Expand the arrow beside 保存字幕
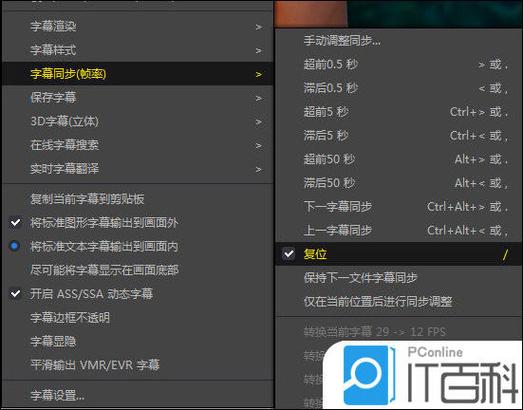Viewport: 523px width, 410px height. (x=258, y=98)
